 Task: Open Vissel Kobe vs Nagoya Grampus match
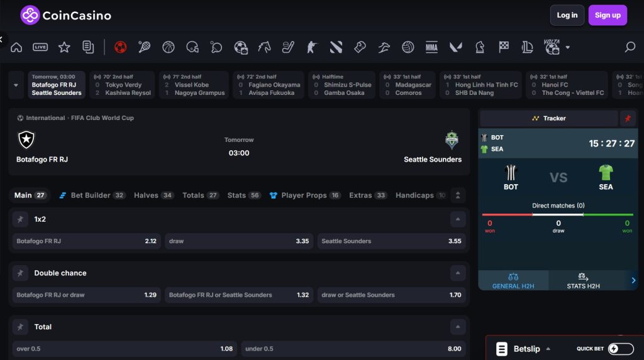pyautogui.click(x=194, y=85)
